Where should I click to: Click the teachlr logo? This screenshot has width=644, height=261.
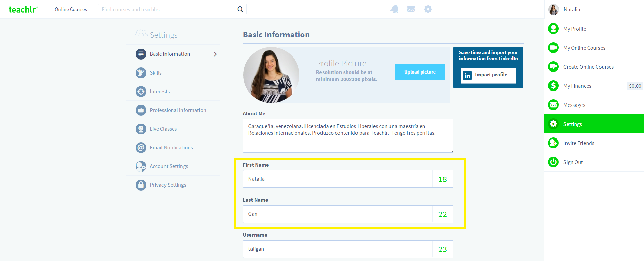point(23,9)
